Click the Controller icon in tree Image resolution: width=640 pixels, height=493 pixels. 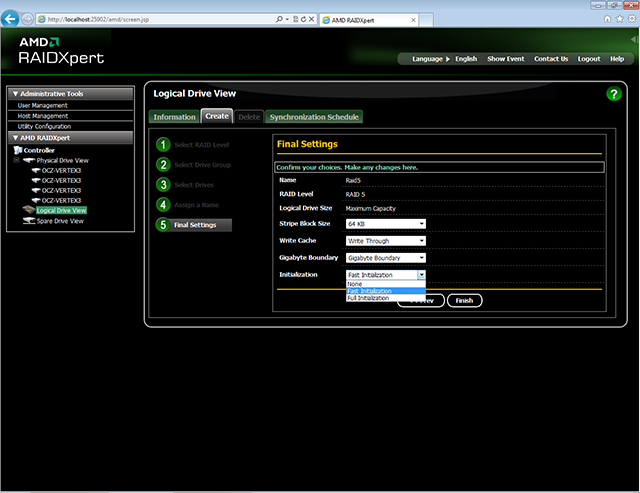[x=18, y=150]
